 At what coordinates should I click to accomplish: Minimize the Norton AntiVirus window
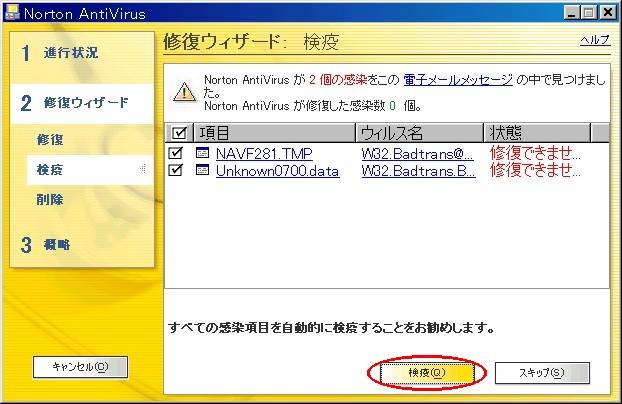[x=571, y=13]
